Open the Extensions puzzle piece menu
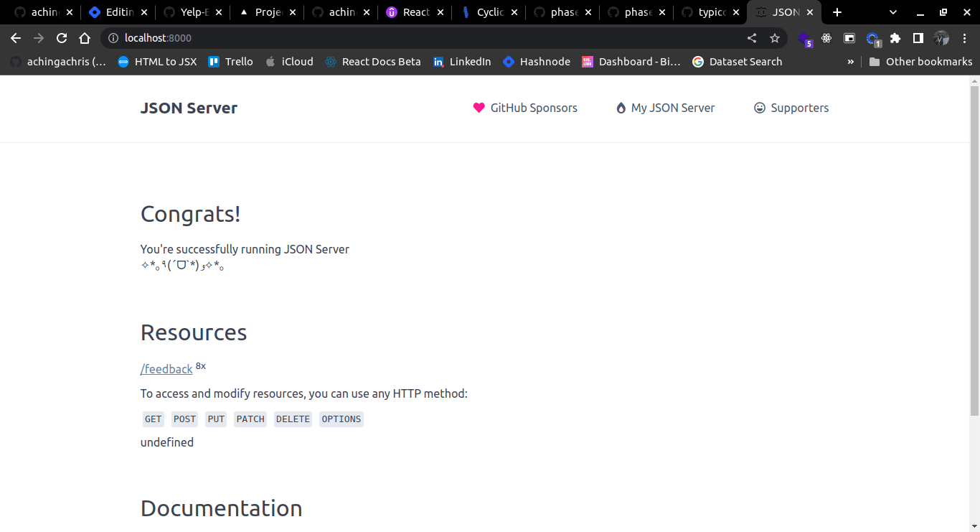The width and height of the screenshot is (980, 532). tap(895, 38)
